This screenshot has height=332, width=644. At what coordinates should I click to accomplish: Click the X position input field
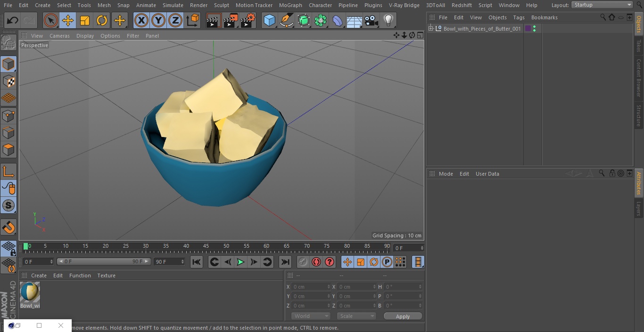coord(311,287)
